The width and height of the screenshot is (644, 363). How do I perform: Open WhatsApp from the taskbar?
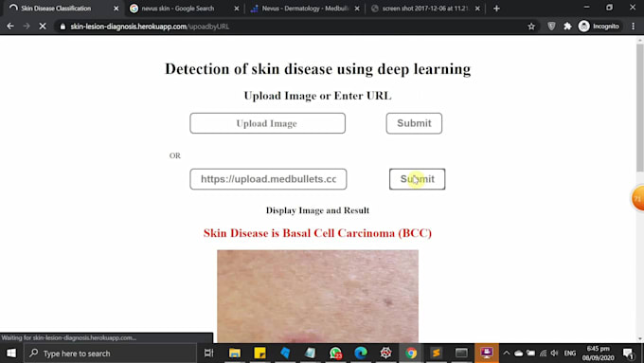click(x=335, y=354)
